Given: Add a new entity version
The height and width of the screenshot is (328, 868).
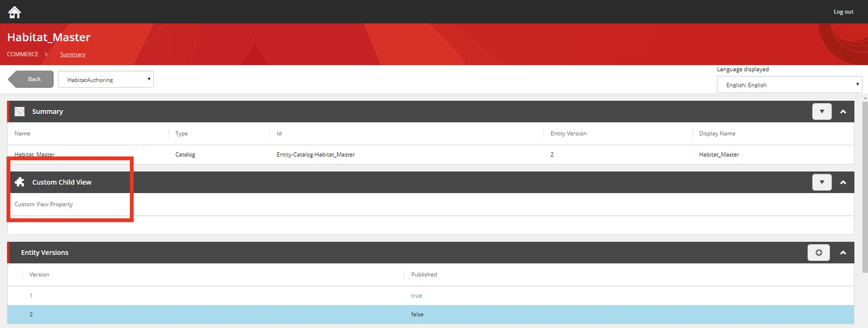Looking at the screenshot, I should click(819, 253).
